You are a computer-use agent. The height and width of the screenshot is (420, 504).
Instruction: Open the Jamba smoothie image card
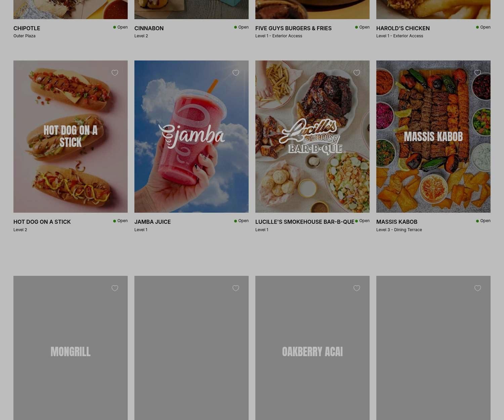coord(192,136)
